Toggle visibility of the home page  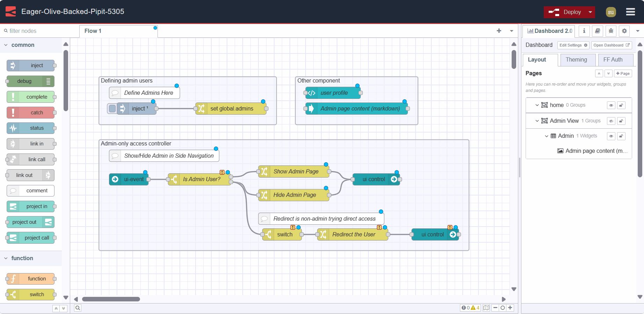pos(611,105)
